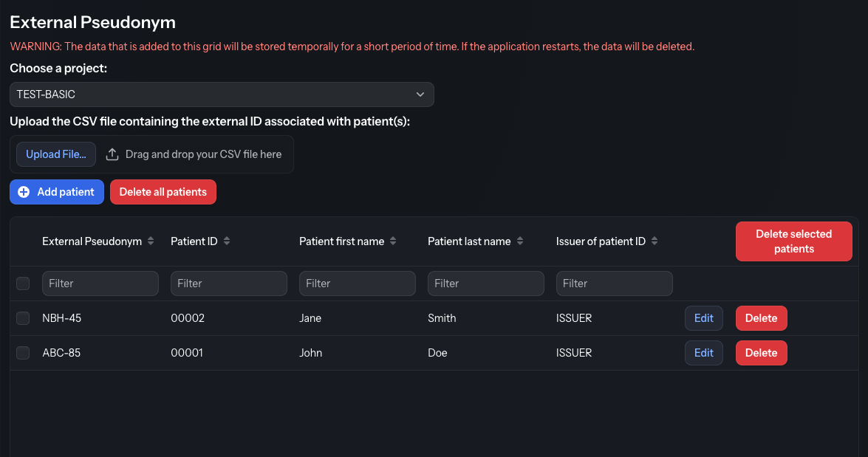Click the External Pseudonym filter field
The width and height of the screenshot is (868, 457).
click(x=100, y=284)
